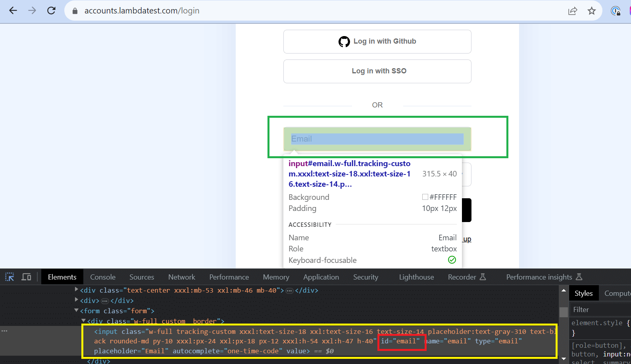Click the browser back arrow
Viewport: 631px width, 364px height.
(x=13, y=11)
